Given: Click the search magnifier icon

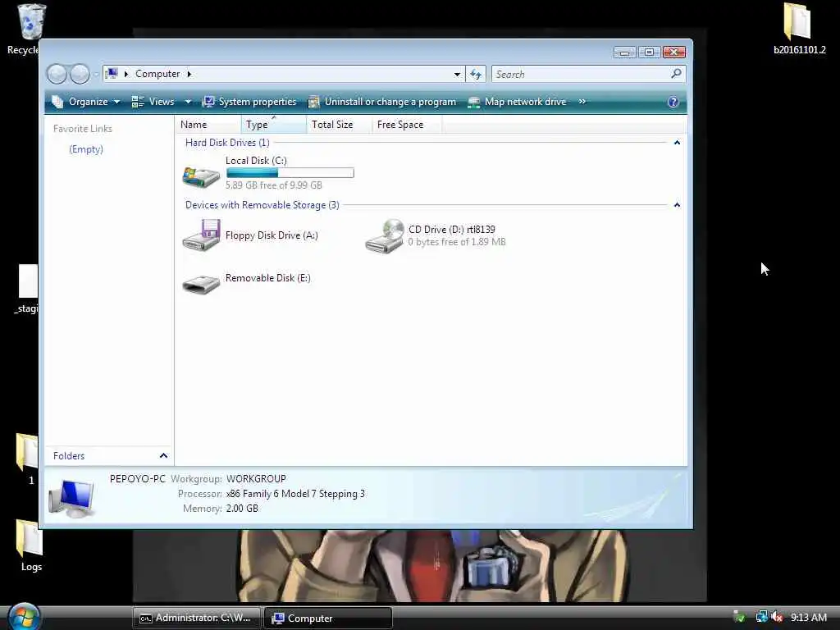Looking at the screenshot, I should click(x=676, y=73).
